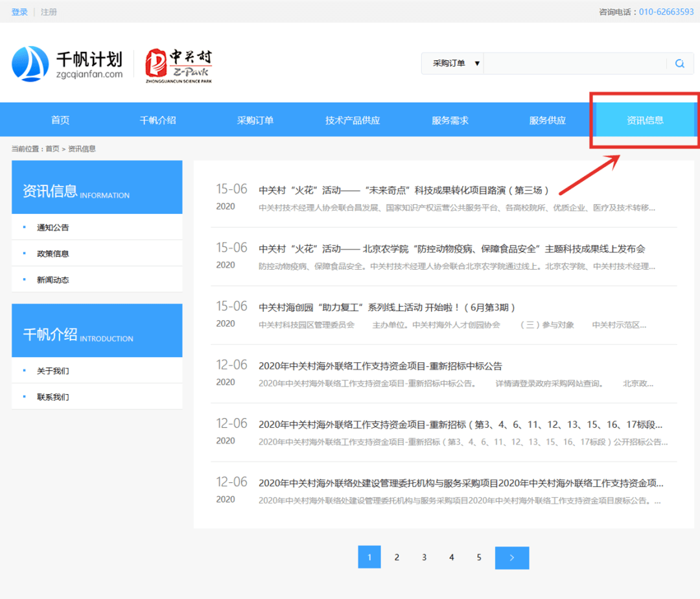
Task: Open article about 未来奇点 科技成果转化项目路演
Action: coord(404,191)
